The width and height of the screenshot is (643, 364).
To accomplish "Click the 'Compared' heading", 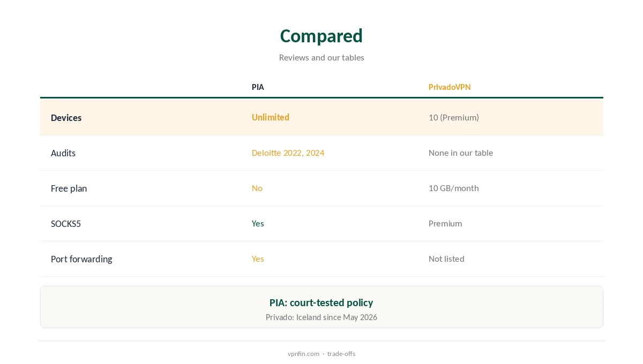I will click(x=322, y=36).
